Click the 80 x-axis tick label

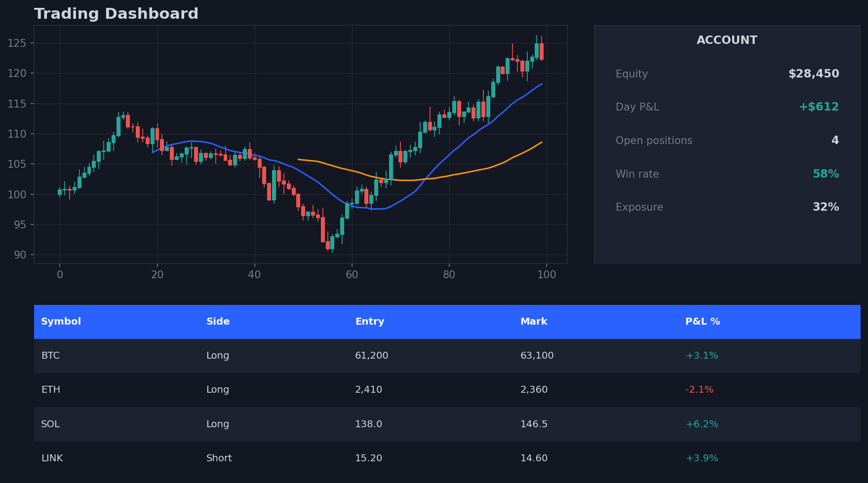[449, 275]
